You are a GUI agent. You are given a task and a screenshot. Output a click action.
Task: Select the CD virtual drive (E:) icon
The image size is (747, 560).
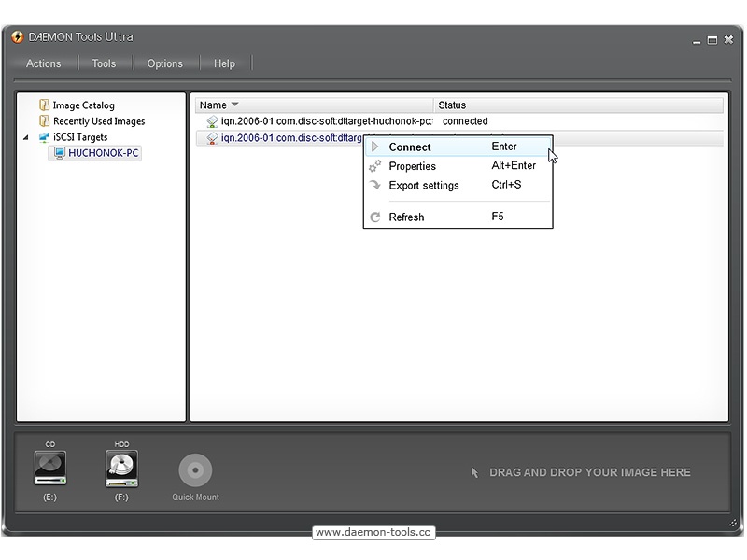50,468
